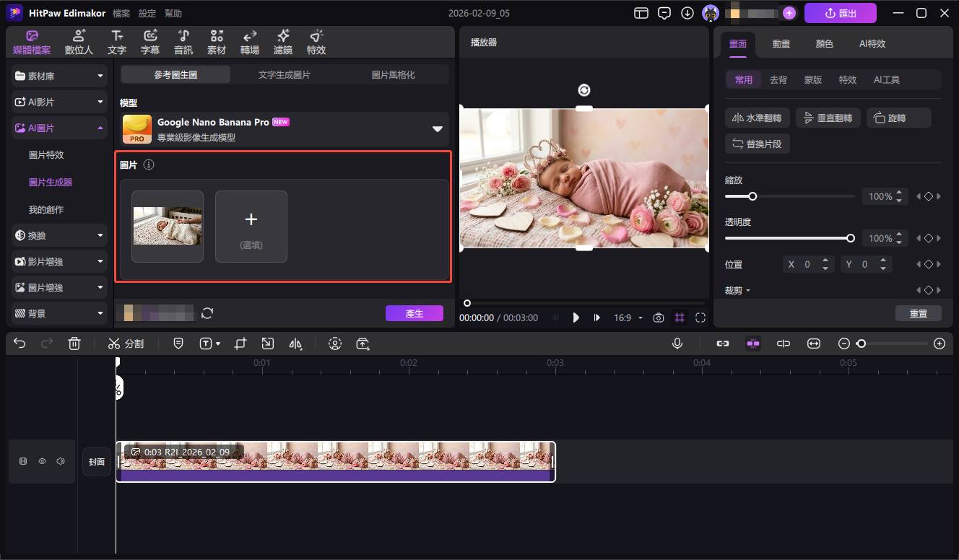Adjust the 透明度 opacity slider
This screenshot has height=560, width=959.
tap(850, 237)
